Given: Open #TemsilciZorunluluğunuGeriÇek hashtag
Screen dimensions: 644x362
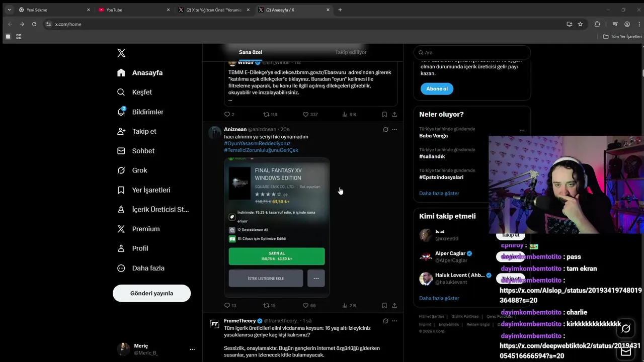Looking at the screenshot, I should 261,150.
